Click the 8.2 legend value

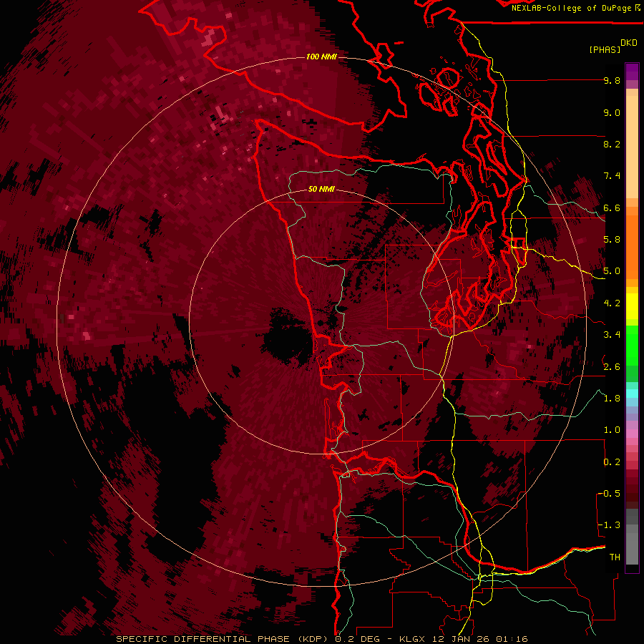coord(612,145)
